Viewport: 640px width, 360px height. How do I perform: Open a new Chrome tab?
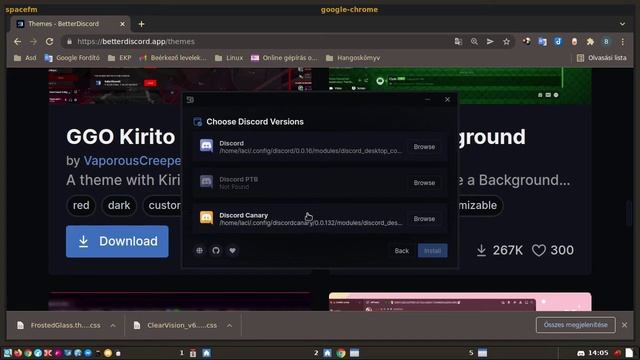coord(141,24)
